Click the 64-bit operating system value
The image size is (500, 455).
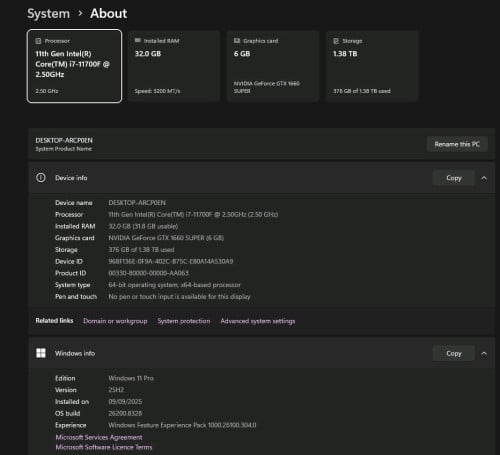174,285
